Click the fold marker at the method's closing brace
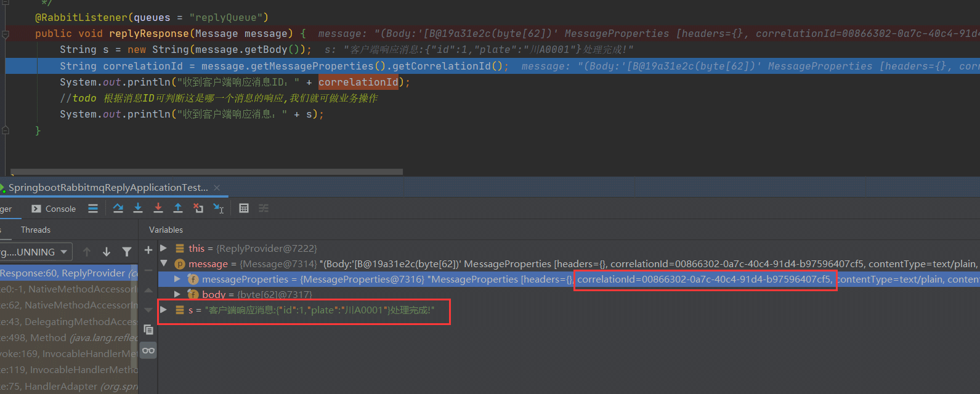The width and height of the screenshot is (980, 394). [6, 131]
